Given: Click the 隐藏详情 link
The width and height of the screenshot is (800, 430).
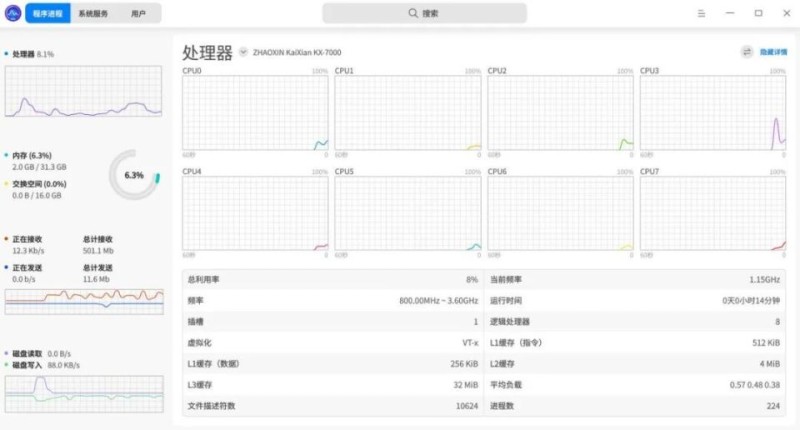Looking at the screenshot, I should (773, 52).
